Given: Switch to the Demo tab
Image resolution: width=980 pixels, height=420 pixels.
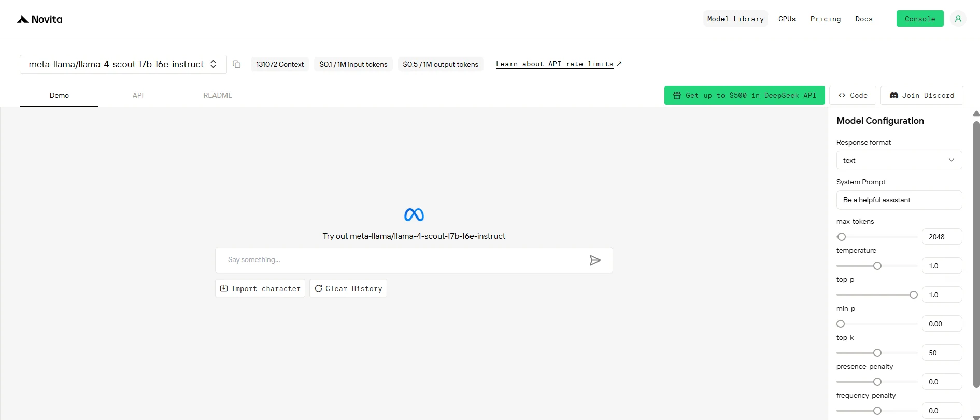Looking at the screenshot, I should coord(59,95).
